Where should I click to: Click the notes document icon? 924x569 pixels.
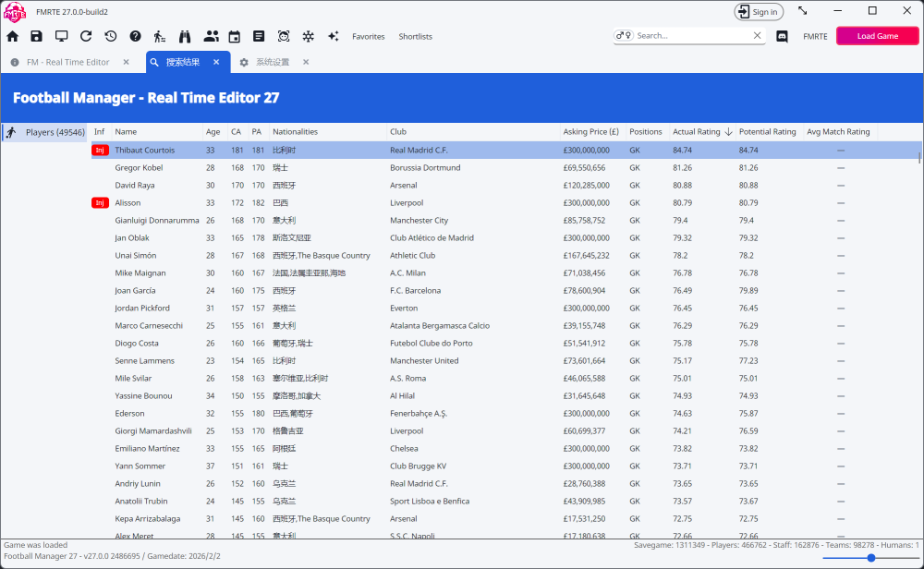coord(259,37)
